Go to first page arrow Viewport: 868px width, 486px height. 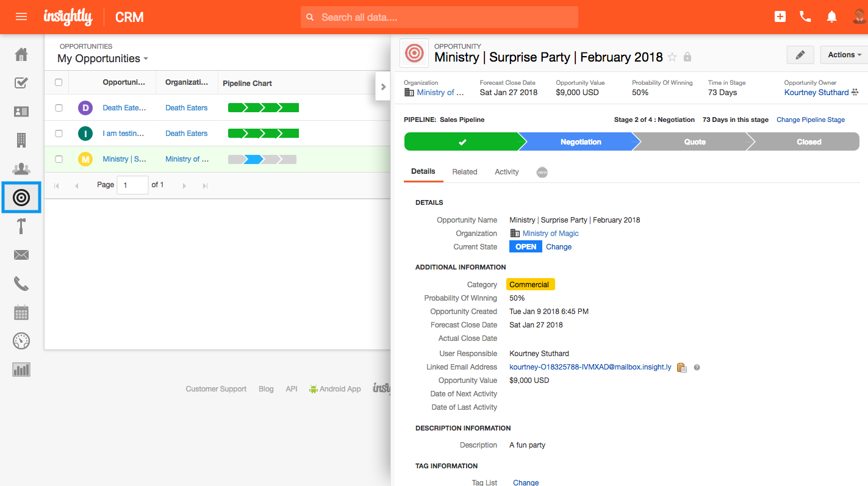click(57, 185)
